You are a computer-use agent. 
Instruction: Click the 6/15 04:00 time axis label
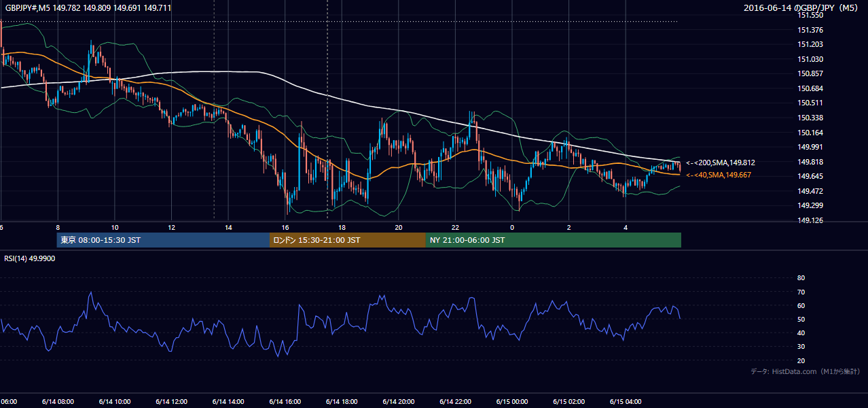click(626, 401)
